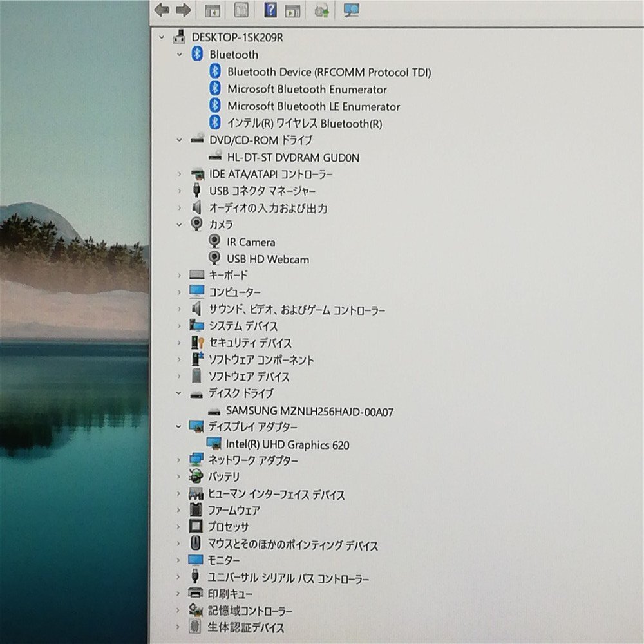Collapse the DVD/CD-ROM ドライブ category

point(180,140)
